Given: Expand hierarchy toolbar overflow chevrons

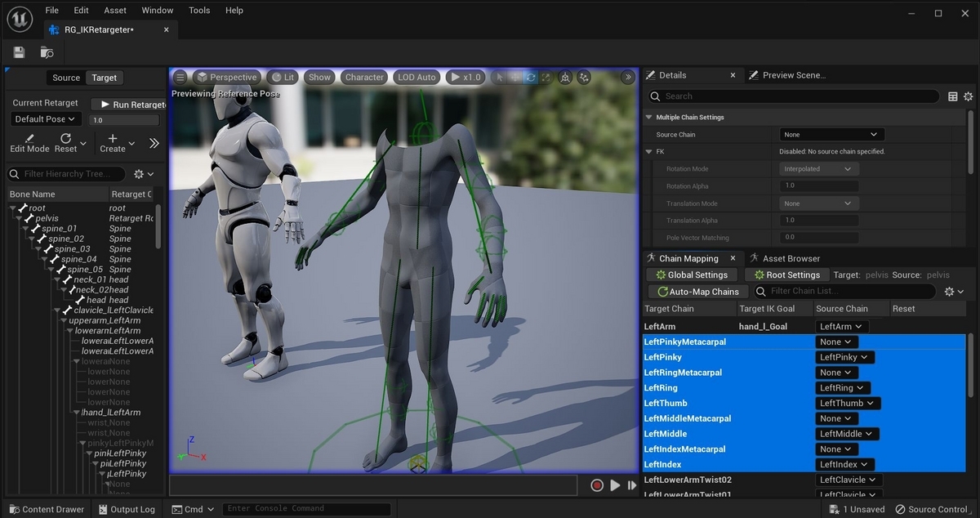Looking at the screenshot, I should click(154, 143).
